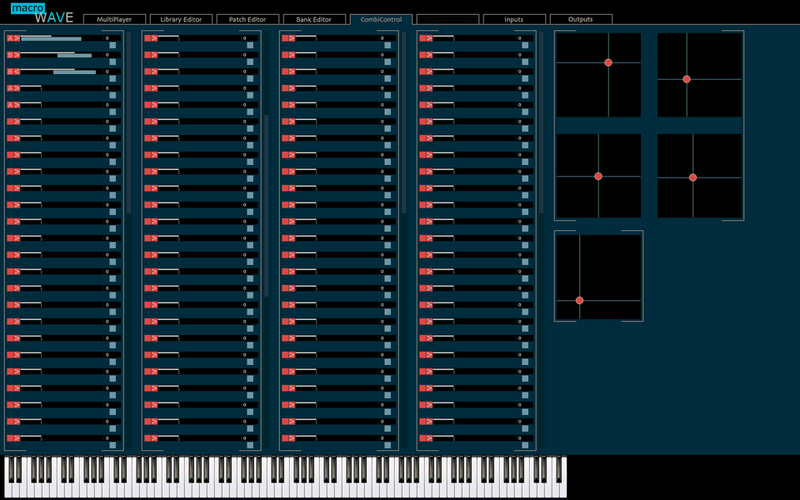Image resolution: width=800 pixels, height=500 pixels.
Task: Flip the '<' direction arrow in the 'B <' row
Action: click(x=17, y=72)
